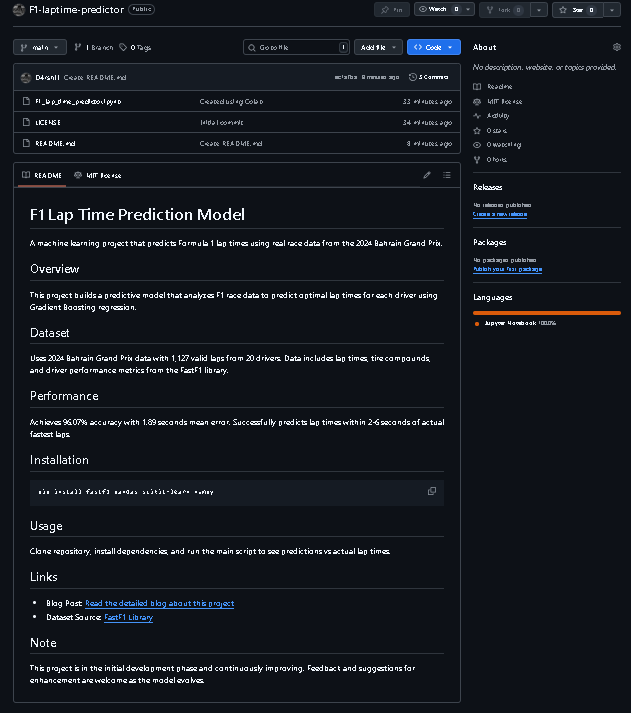Viewport: 631px width, 713px height.
Task: Open the README.md file in file list
Action: click(x=55, y=143)
